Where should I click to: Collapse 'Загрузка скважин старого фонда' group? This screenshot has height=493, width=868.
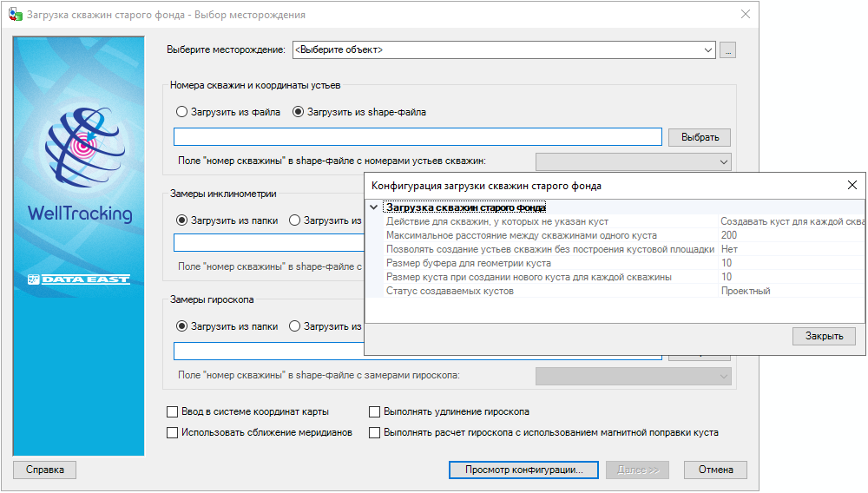click(373, 207)
